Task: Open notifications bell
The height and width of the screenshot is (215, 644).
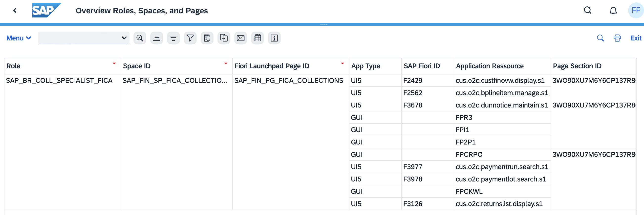Action: coord(613,10)
